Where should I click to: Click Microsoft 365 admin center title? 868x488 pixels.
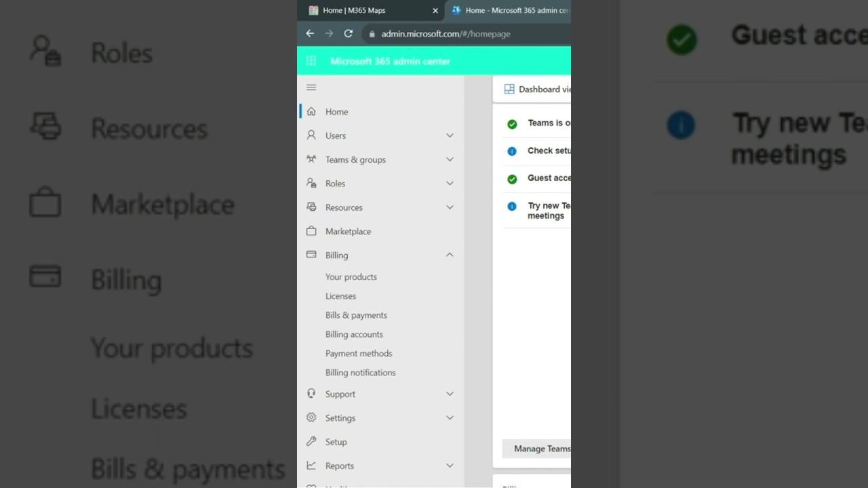390,61
